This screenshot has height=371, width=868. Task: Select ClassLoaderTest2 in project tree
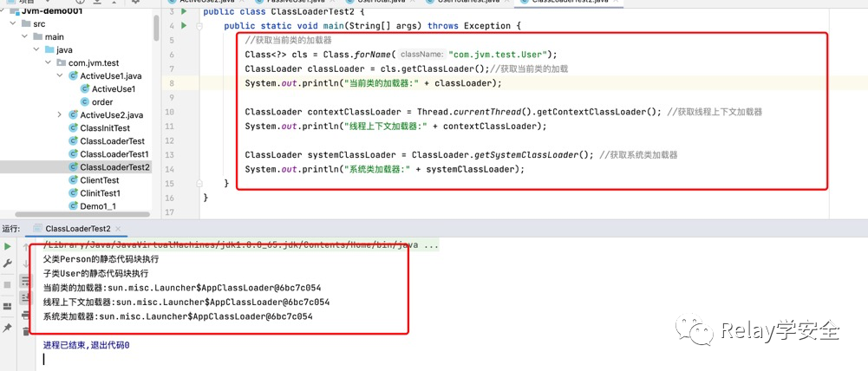(x=115, y=166)
